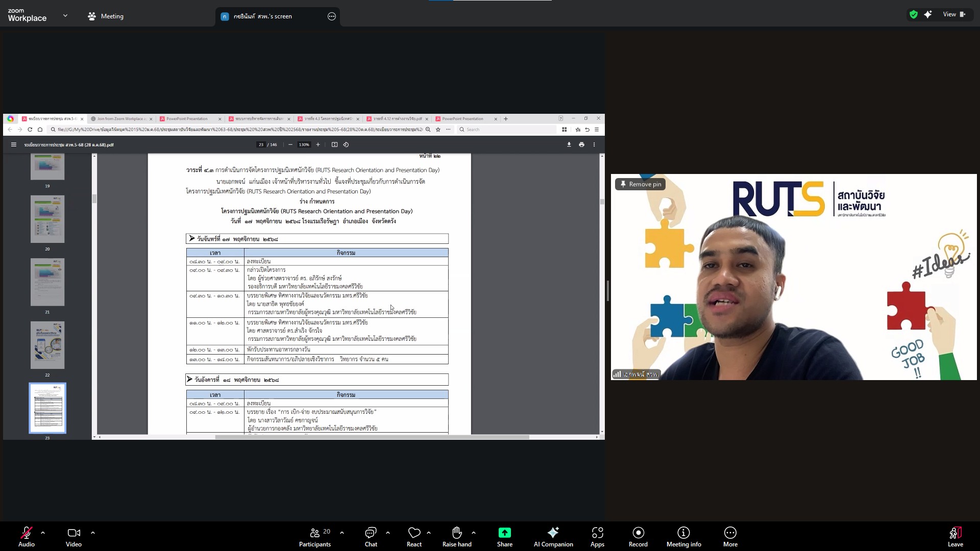
Task: Toggle the Video camera button
Action: (73, 536)
